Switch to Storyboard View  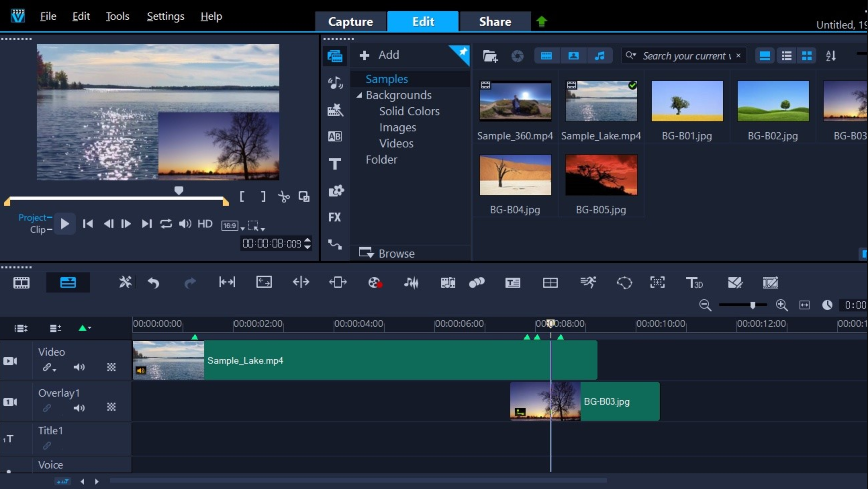[x=21, y=282]
